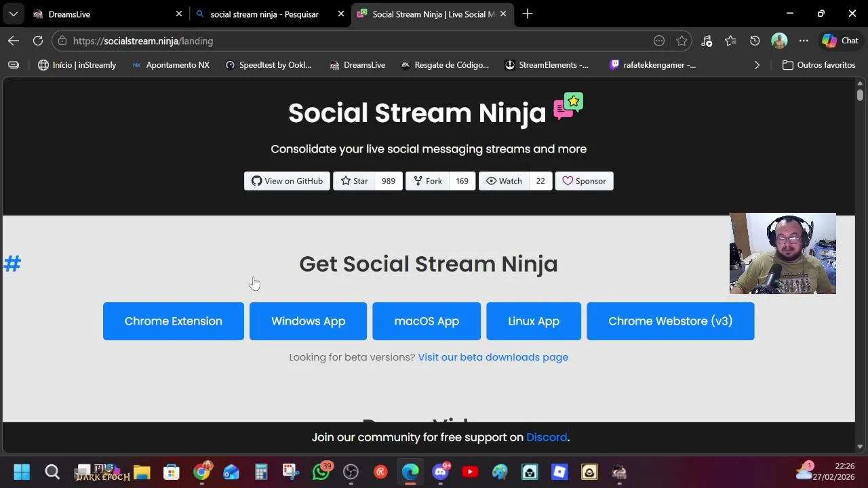Download the macOS App
This screenshot has width=868, height=488.
427,321
